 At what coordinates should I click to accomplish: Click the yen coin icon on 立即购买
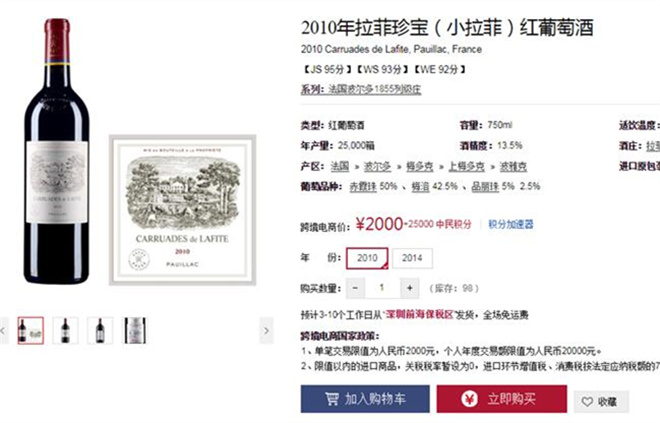tap(469, 399)
